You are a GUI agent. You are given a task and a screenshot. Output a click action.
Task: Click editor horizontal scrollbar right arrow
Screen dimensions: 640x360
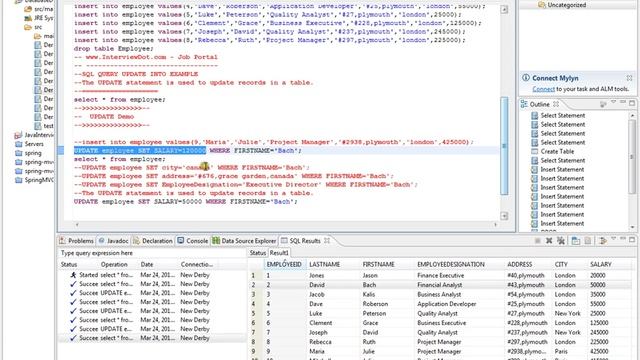pos(496,224)
